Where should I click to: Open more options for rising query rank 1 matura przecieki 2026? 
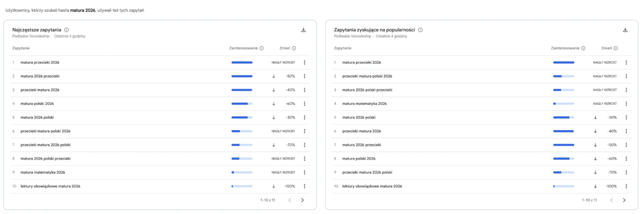click(x=626, y=62)
